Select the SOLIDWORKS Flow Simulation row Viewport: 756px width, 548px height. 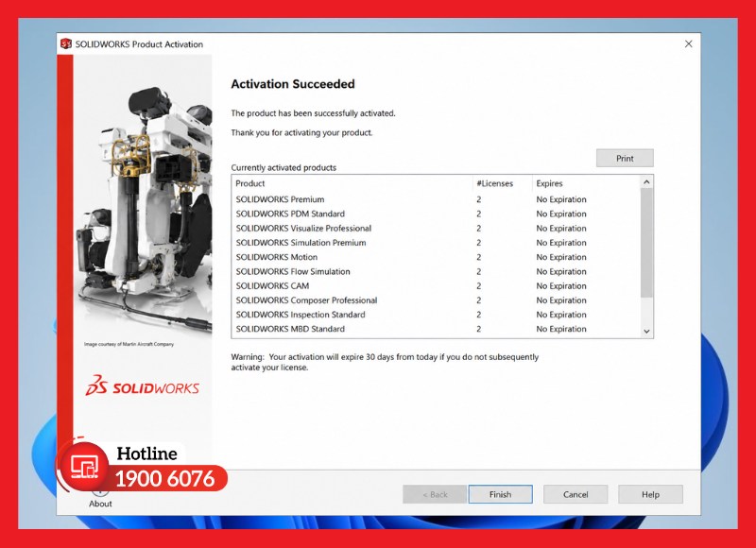pos(436,272)
